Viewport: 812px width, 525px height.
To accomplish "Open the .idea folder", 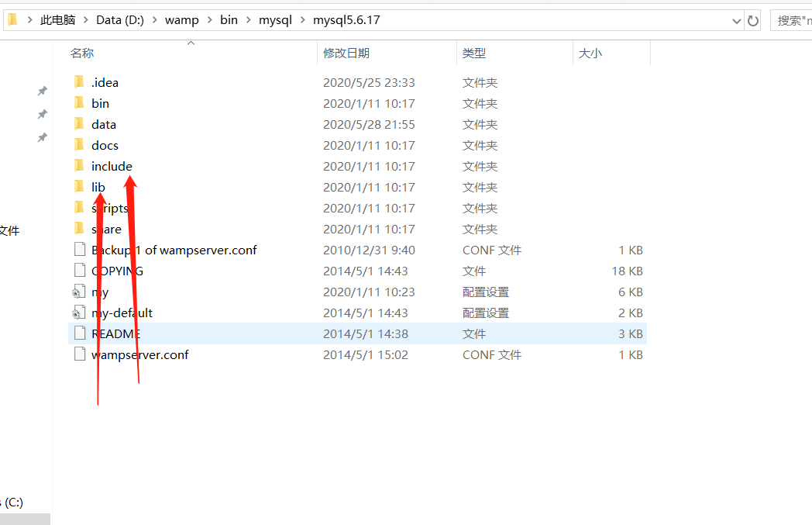I will point(105,82).
